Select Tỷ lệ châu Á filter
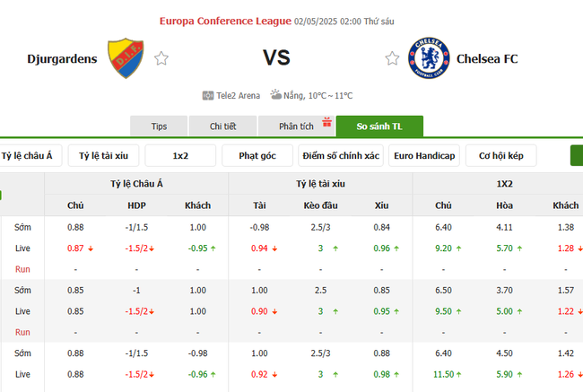This screenshot has height=392, width=583. [28, 156]
